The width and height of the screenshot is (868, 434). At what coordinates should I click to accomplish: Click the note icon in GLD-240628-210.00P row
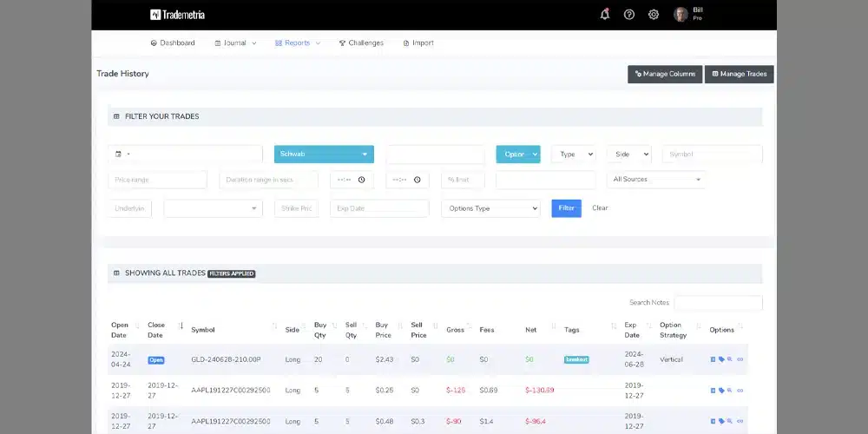[713, 359]
